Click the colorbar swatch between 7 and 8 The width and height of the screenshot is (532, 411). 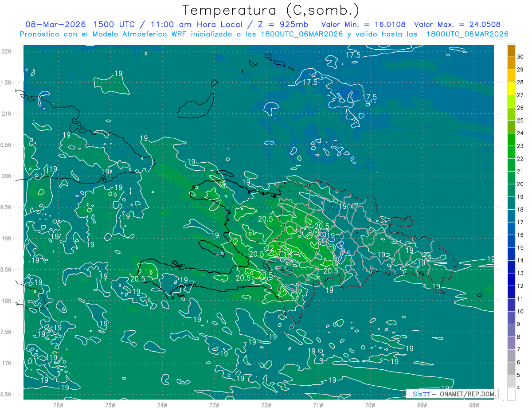pos(511,343)
